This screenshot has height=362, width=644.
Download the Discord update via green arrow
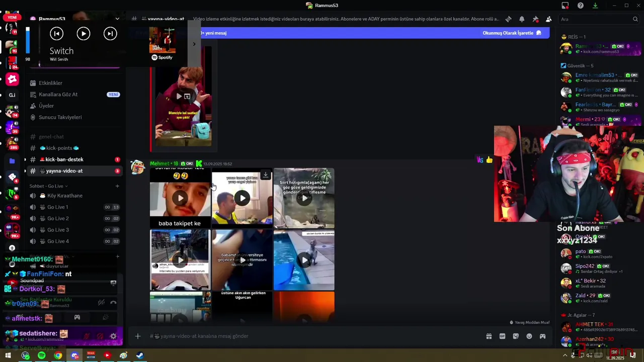pos(595,6)
